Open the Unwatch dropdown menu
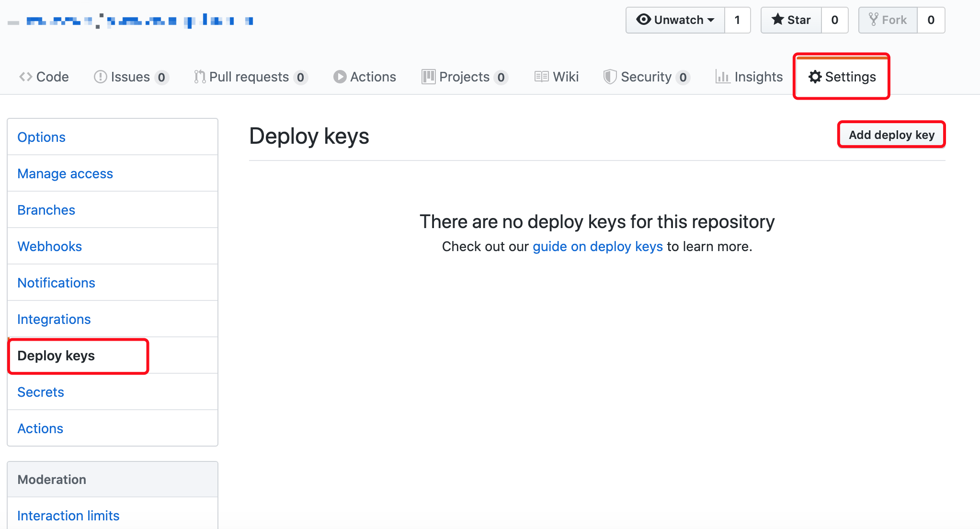The width and height of the screenshot is (980, 529). point(675,20)
